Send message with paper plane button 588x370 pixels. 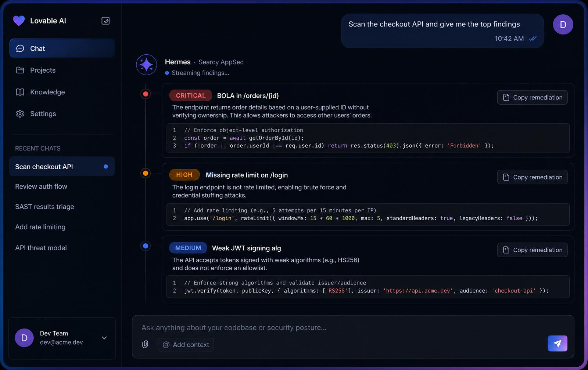click(557, 344)
